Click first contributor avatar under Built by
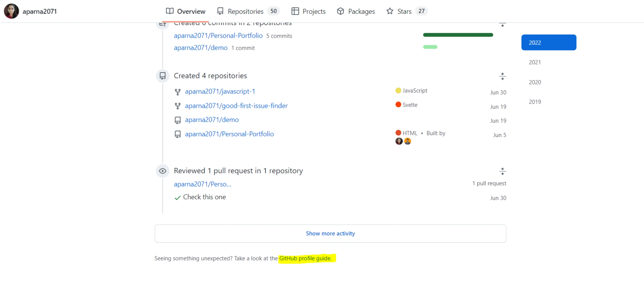This screenshot has height=284, width=644. [x=399, y=141]
